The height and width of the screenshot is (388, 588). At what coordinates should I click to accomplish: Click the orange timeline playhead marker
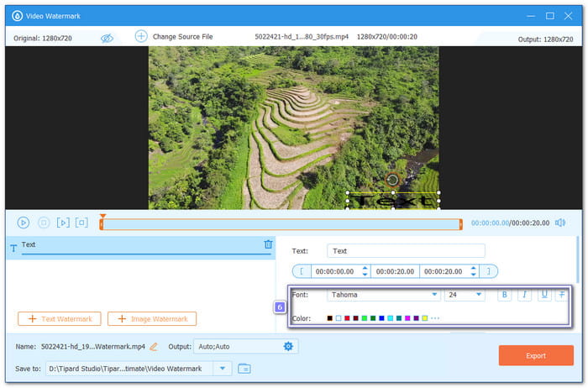point(102,217)
